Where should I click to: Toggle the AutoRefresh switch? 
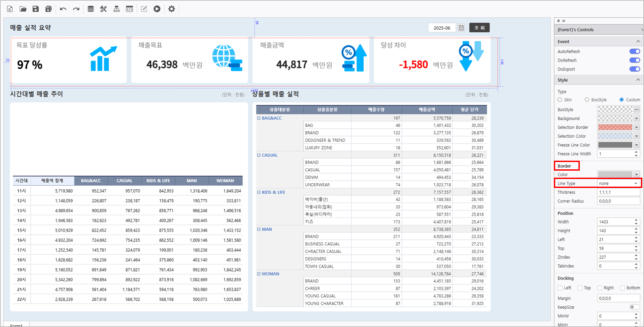point(634,51)
